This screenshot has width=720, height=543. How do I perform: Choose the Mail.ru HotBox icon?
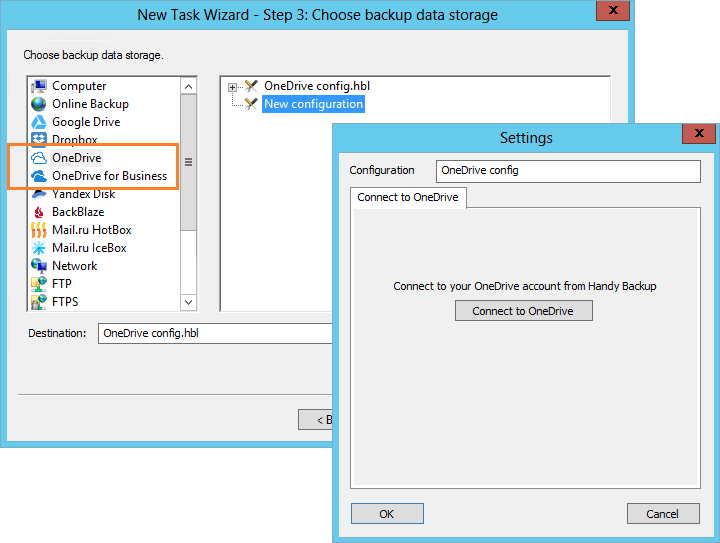(39, 230)
